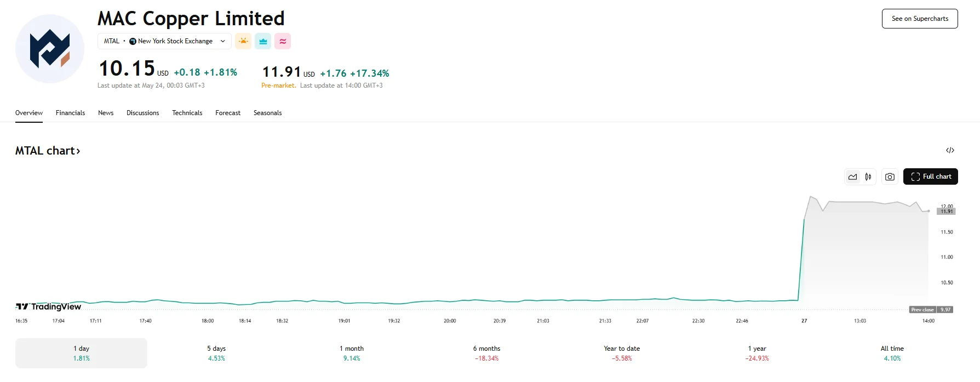This screenshot has height=382, width=980.
Task: Take a snapshot with the camera icon
Action: [890, 176]
